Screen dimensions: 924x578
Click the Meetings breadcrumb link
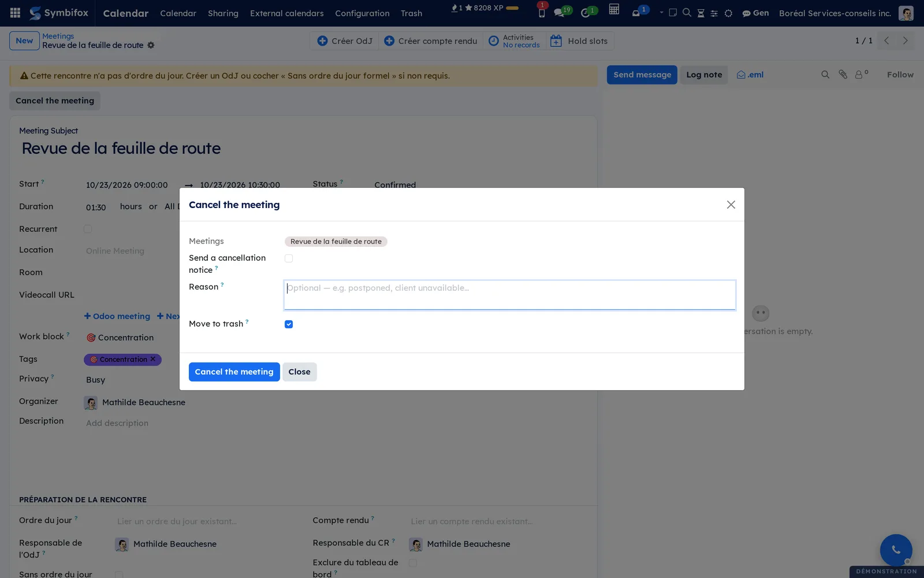click(58, 36)
